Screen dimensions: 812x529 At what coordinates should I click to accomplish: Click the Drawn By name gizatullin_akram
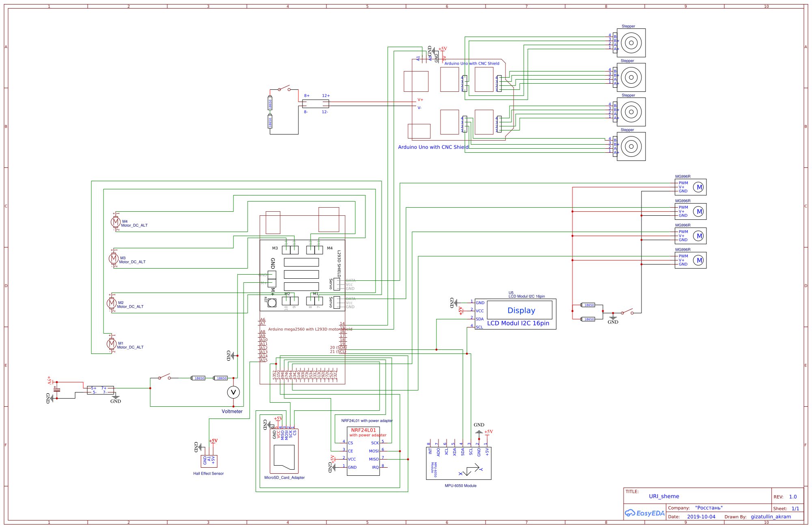click(771, 517)
